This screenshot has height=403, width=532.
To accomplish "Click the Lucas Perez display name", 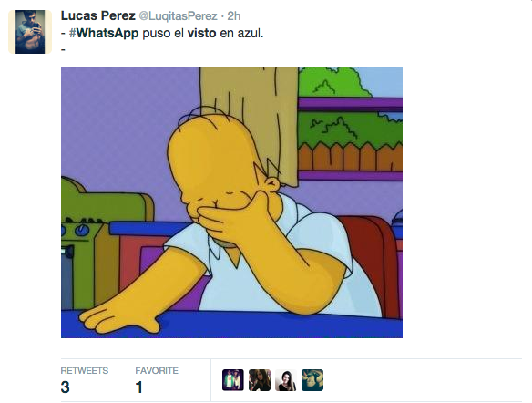I will pyautogui.click(x=98, y=15).
